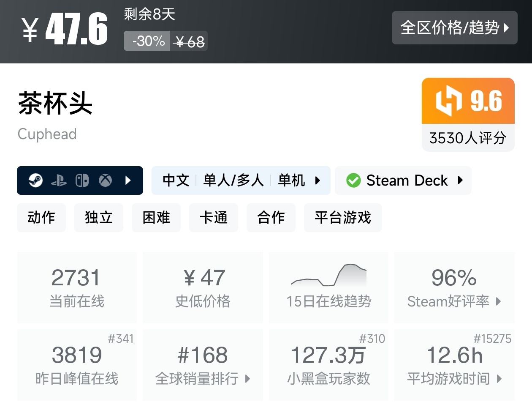Expand the 中文 单人/多人 单机 details arrow

pos(318,180)
